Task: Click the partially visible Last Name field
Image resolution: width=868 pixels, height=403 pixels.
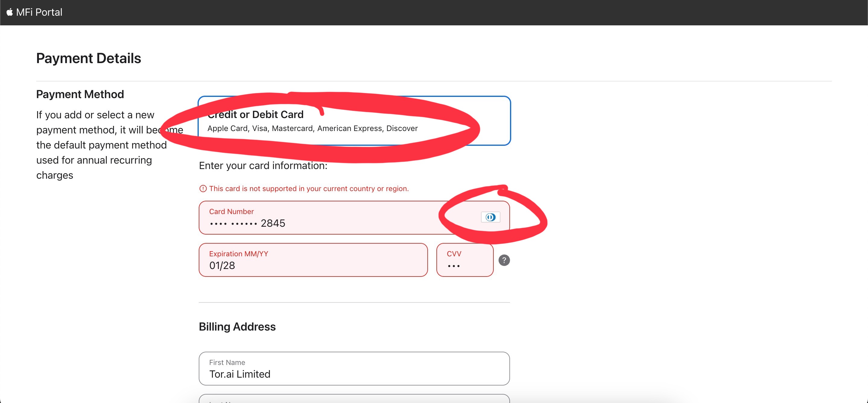Action: click(x=354, y=399)
